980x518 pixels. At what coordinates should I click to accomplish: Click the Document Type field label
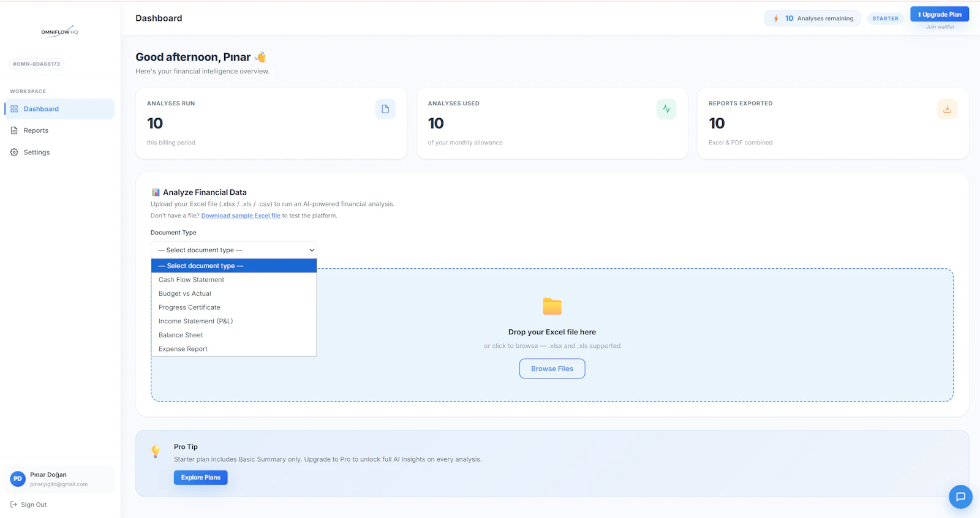(173, 233)
